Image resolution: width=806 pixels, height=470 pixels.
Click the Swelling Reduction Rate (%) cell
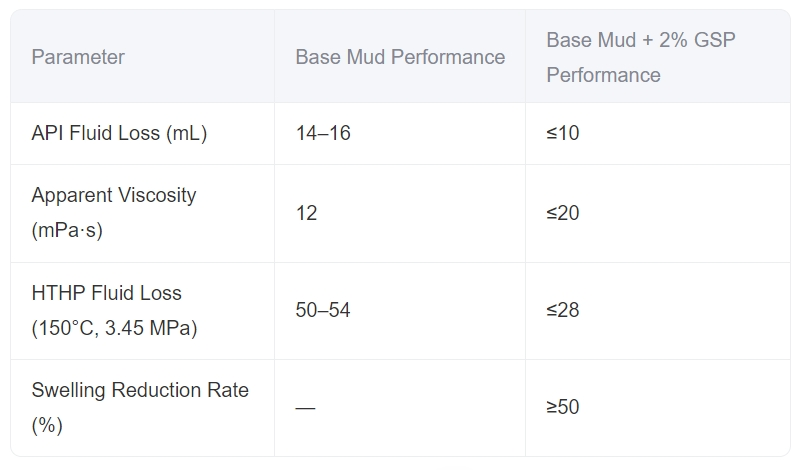140,407
